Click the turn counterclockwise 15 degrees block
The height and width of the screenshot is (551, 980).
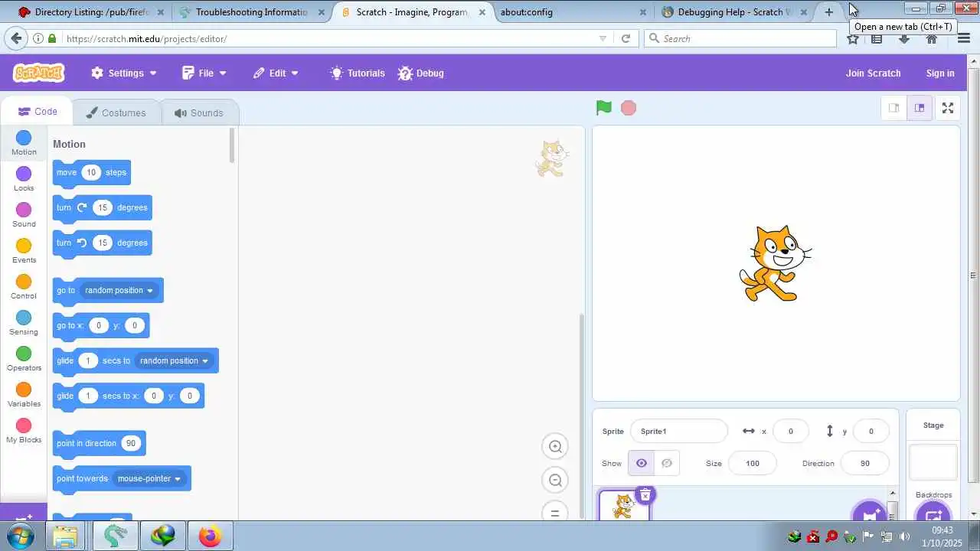pyautogui.click(x=102, y=243)
